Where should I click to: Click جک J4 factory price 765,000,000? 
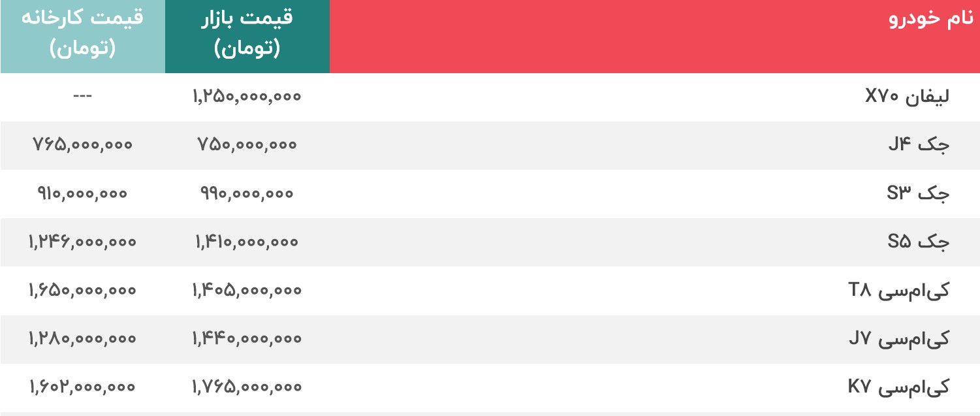pyautogui.click(x=82, y=145)
